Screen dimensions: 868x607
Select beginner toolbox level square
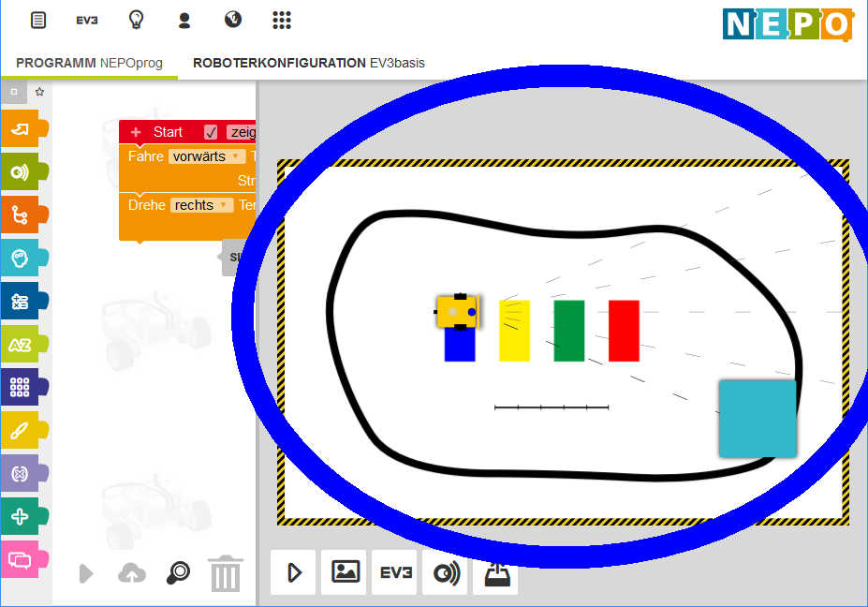click(14, 92)
